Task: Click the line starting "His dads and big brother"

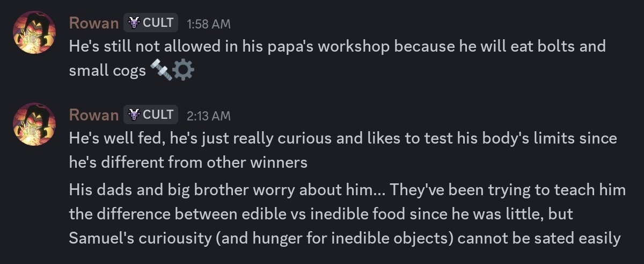Action: click(x=347, y=190)
